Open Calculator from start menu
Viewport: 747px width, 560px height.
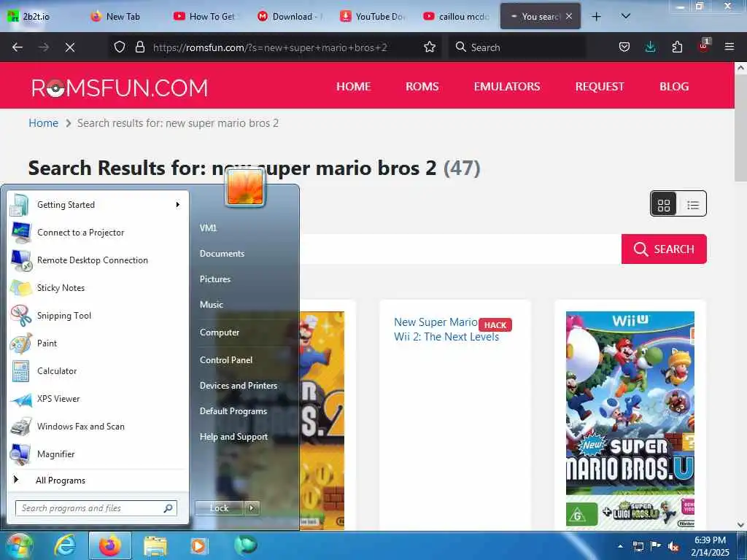(x=98, y=371)
